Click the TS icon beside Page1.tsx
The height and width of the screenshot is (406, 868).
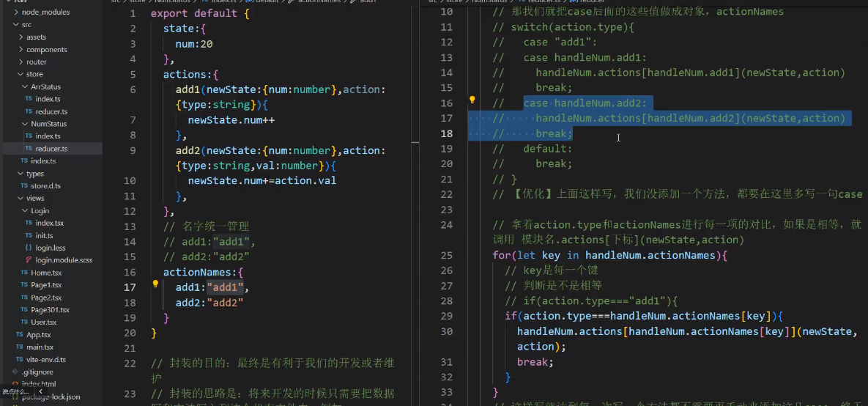[x=23, y=284]
